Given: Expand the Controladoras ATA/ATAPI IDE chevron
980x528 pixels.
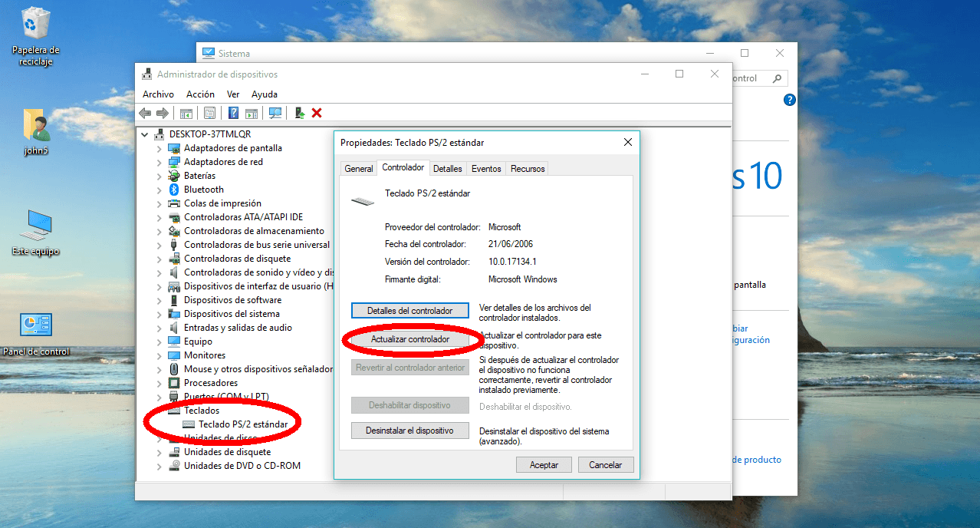Looking at the screenshot, I should [159, 217].
